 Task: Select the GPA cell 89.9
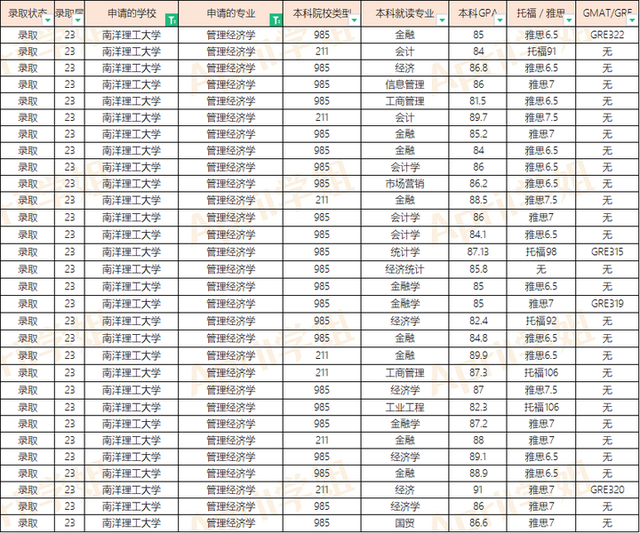478,355
